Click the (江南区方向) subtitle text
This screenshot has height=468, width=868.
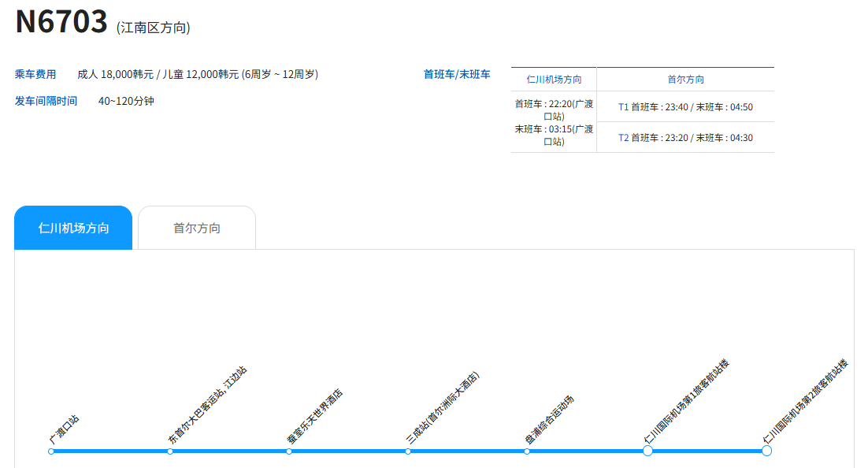coord(154,28)
